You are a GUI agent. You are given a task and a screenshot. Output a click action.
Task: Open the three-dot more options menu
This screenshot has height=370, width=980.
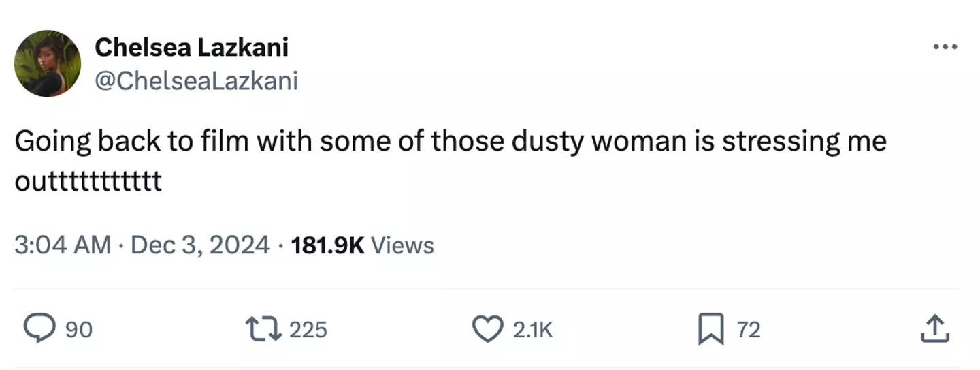945,48
